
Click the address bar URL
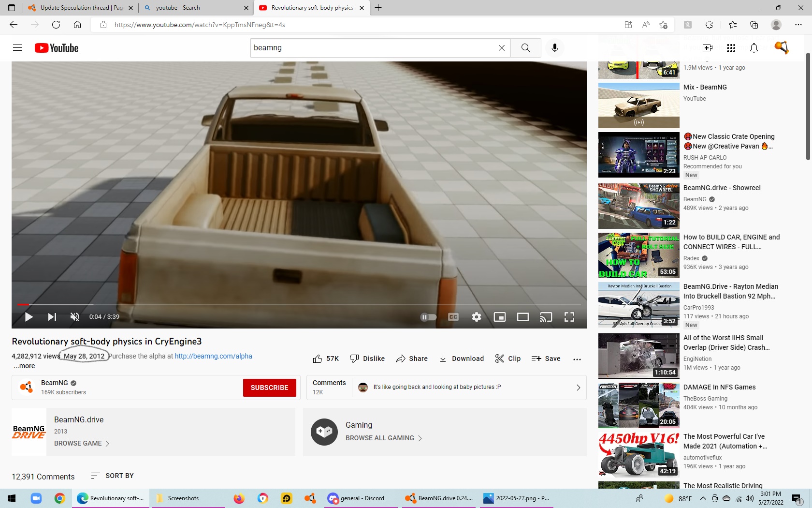200,25
